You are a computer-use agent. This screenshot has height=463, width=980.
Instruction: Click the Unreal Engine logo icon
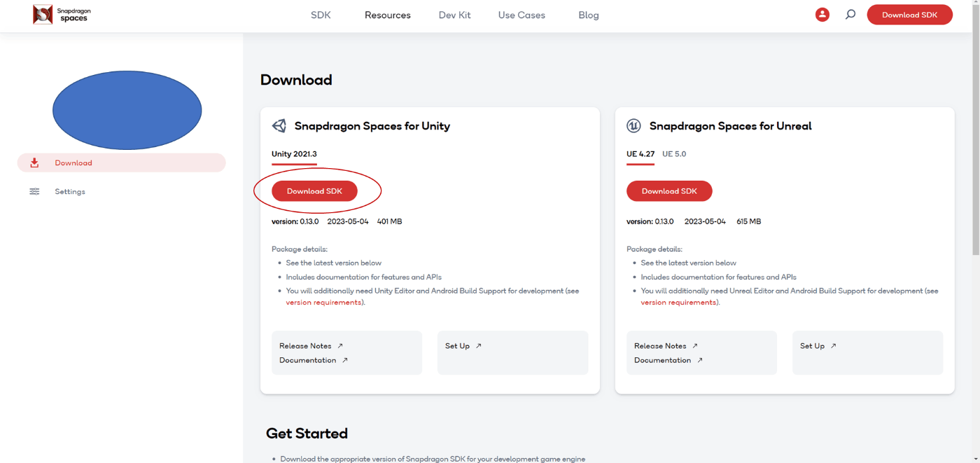click(x=633, y=126)
